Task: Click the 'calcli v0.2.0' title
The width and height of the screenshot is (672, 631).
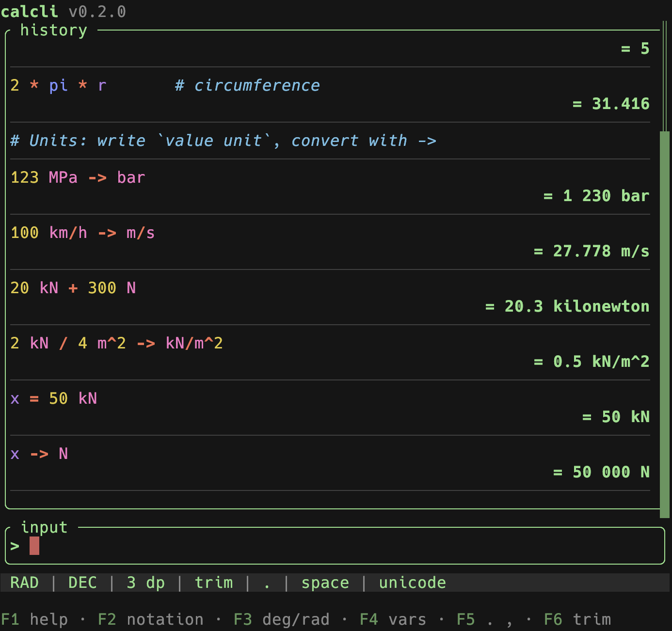Action: coord(64,11)
